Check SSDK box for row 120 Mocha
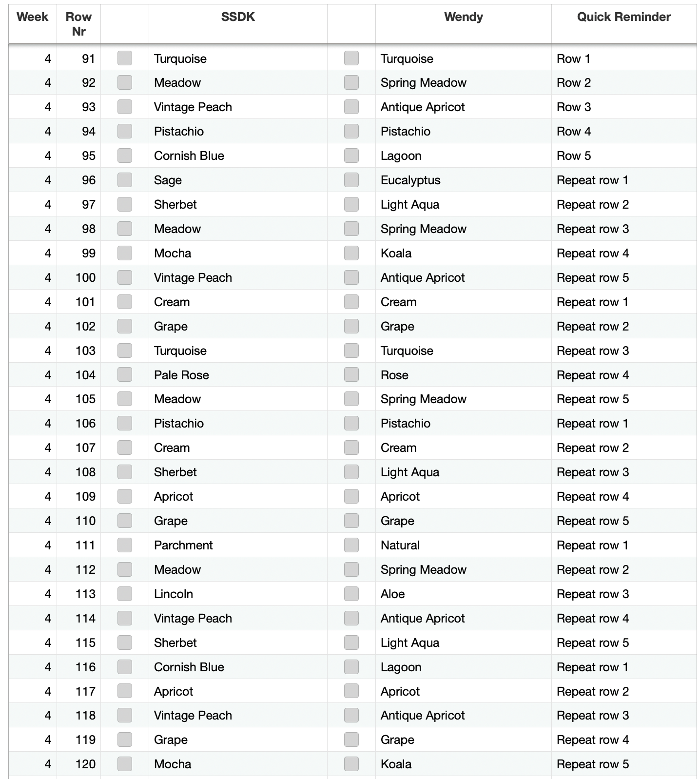The image size is (700, 779). coord(125,764)
